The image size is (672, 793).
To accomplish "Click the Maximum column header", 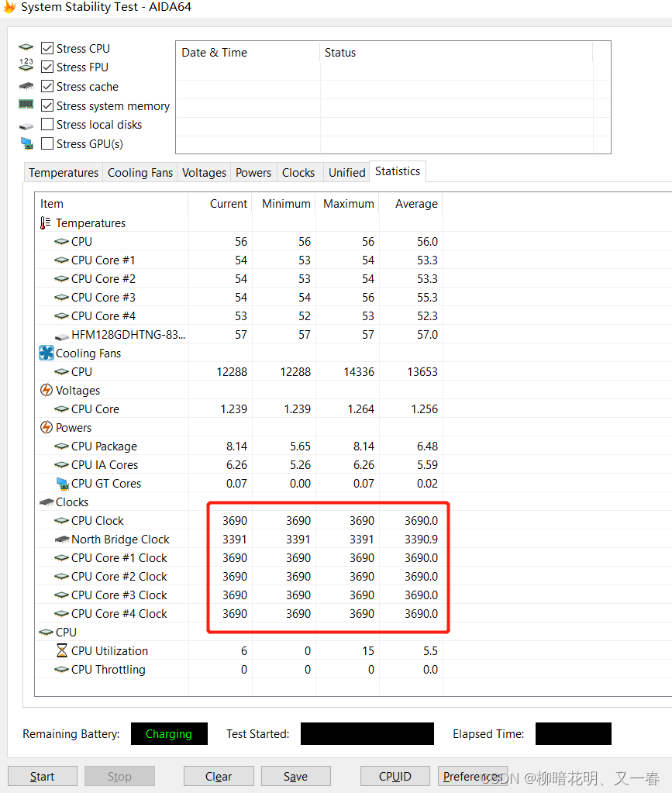I will 347,203.
